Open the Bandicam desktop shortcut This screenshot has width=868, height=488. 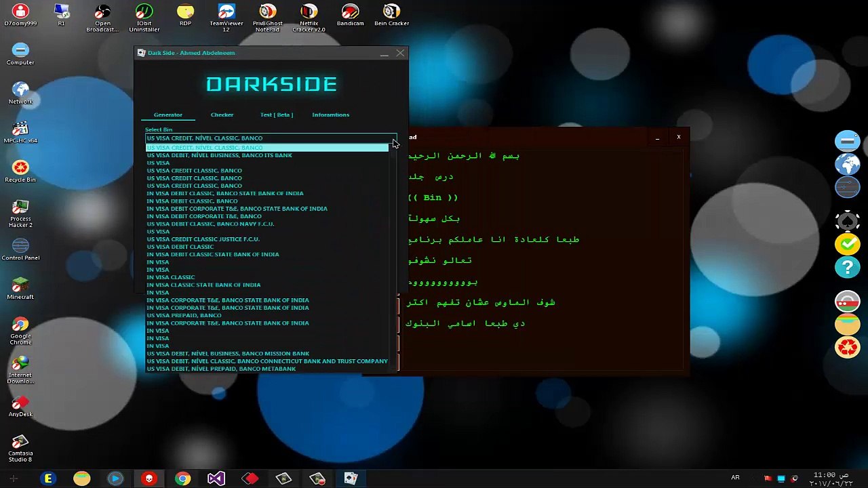pyautogui.click(x=351, y=15)
